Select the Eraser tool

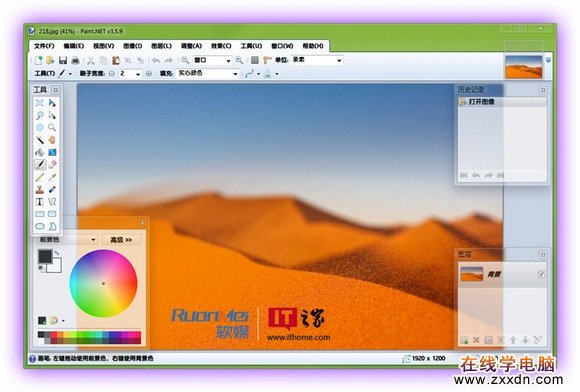[x=52, y=165]
